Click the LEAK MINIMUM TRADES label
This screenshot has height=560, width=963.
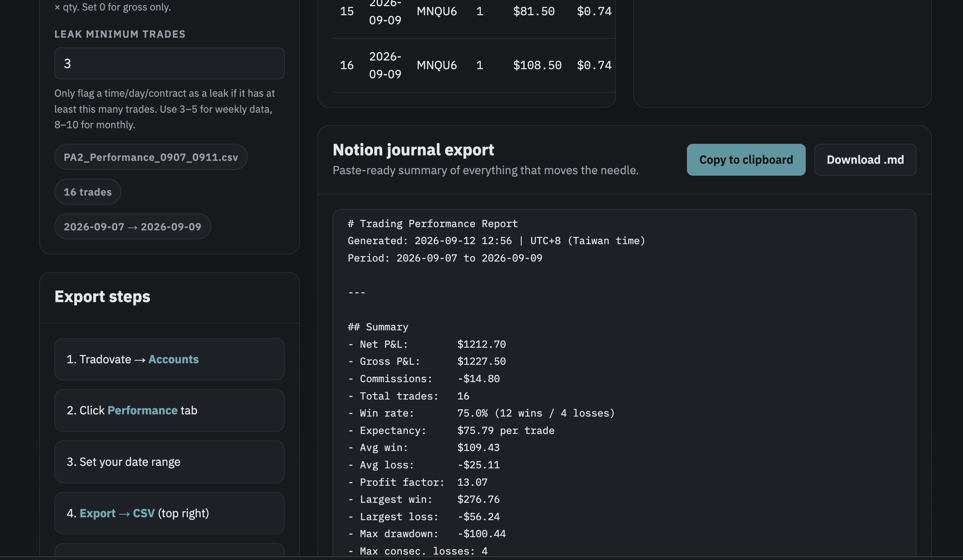click(120, 34)
